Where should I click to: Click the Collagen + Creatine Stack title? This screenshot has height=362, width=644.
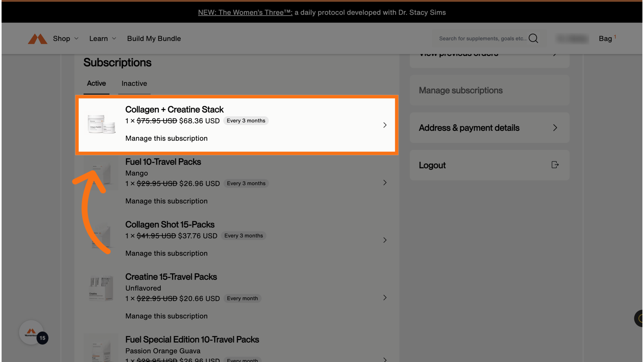coord(174,110)
